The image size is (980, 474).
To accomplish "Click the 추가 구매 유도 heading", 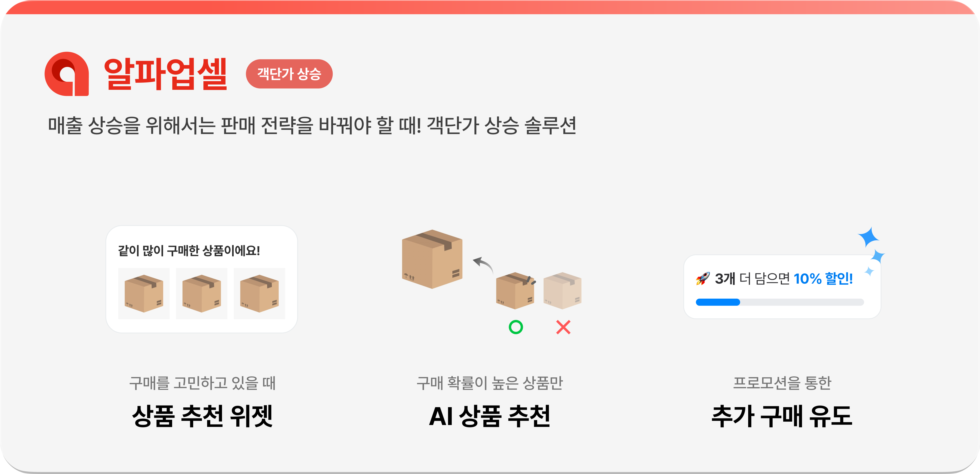I will [x=782, y=416].
